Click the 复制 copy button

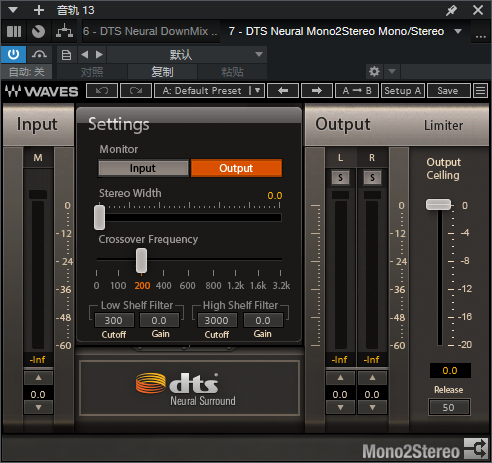[x=162, y=72]
